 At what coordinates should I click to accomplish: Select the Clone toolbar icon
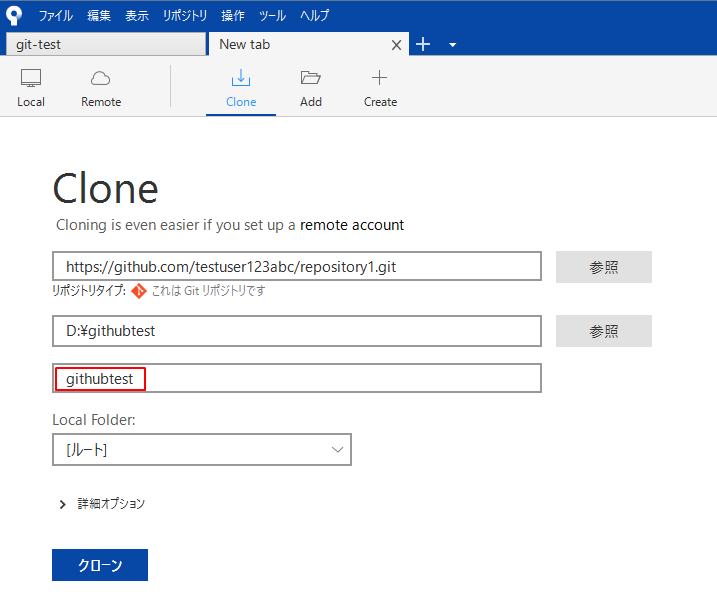(x=241, y=88)
